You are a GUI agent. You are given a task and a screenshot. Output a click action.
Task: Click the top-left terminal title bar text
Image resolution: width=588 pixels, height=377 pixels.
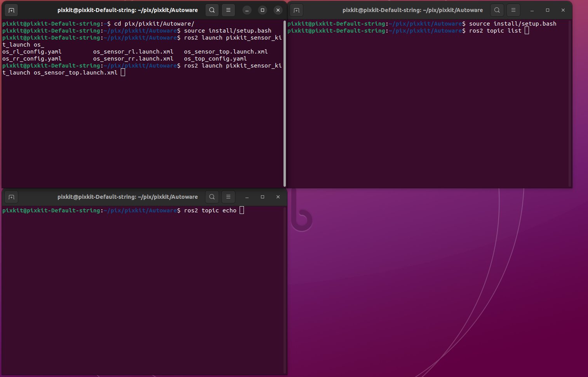(128, 10)
